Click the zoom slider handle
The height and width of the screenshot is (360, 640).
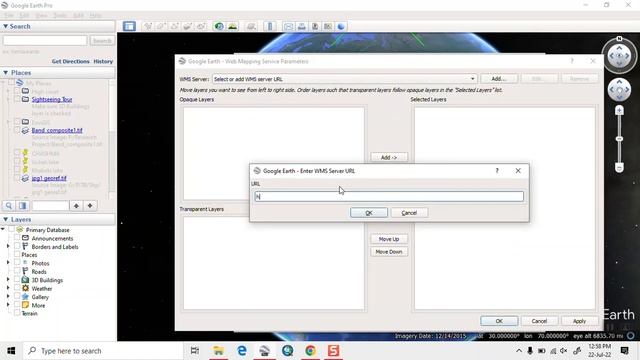619,139
